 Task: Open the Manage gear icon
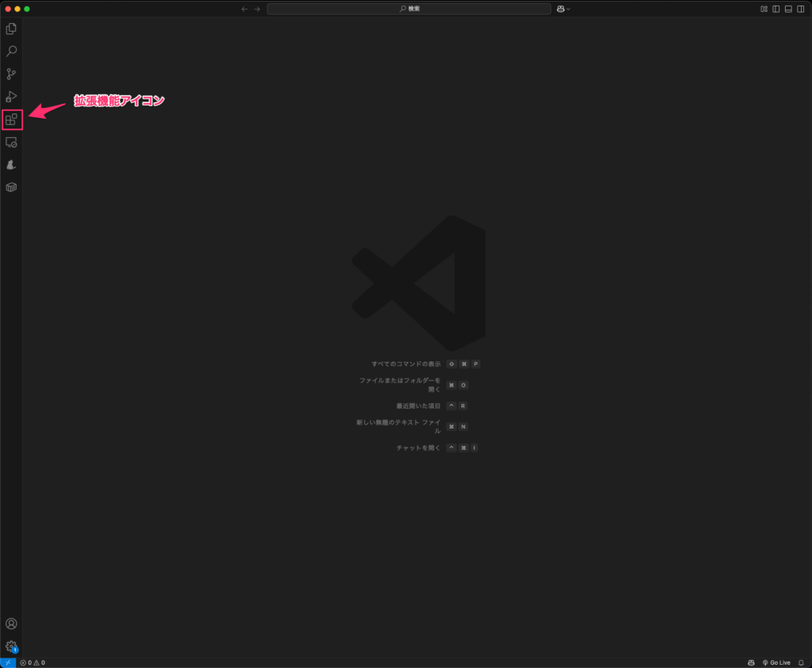11,647
